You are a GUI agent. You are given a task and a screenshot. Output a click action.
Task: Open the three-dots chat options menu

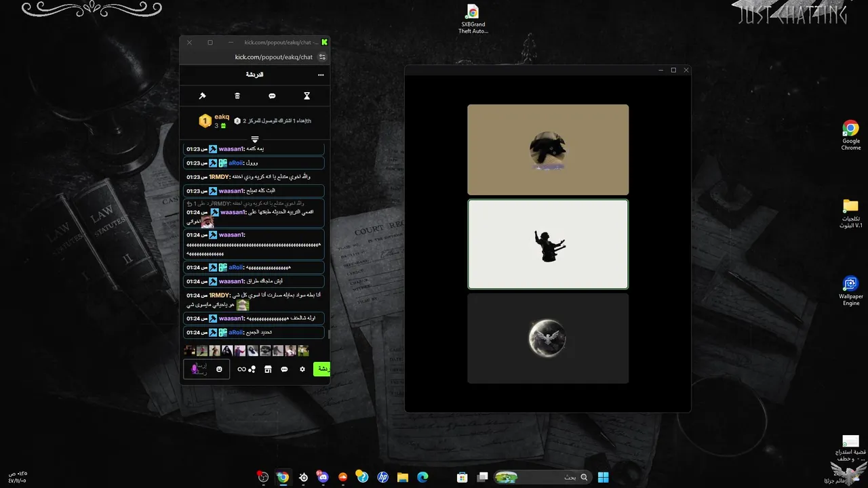tap(321, 75)
